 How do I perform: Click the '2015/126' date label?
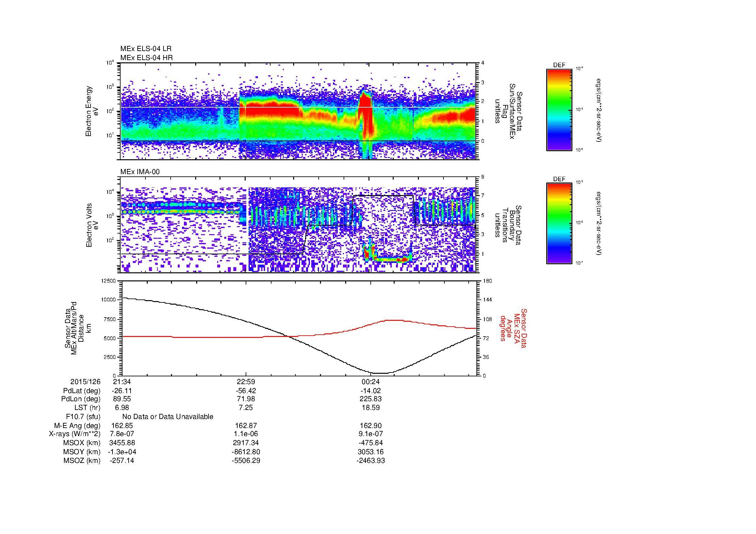[85, 382]
